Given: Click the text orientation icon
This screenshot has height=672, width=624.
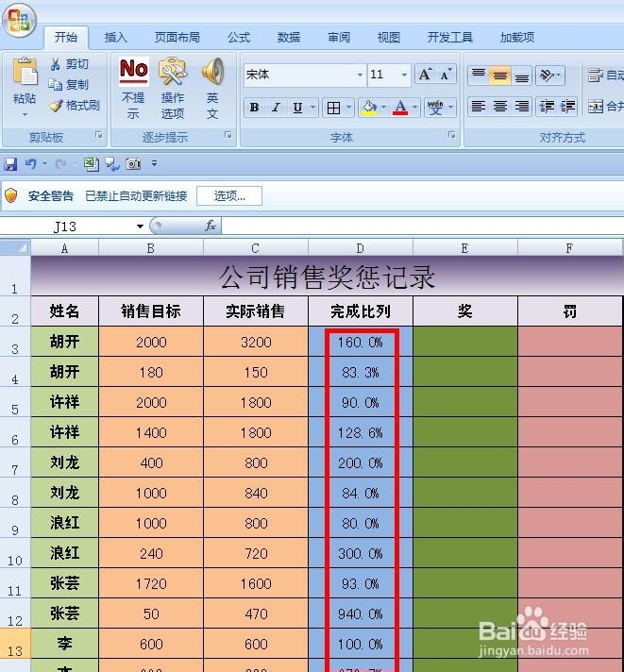Looking at the screenshot, I should pos(547,76).
